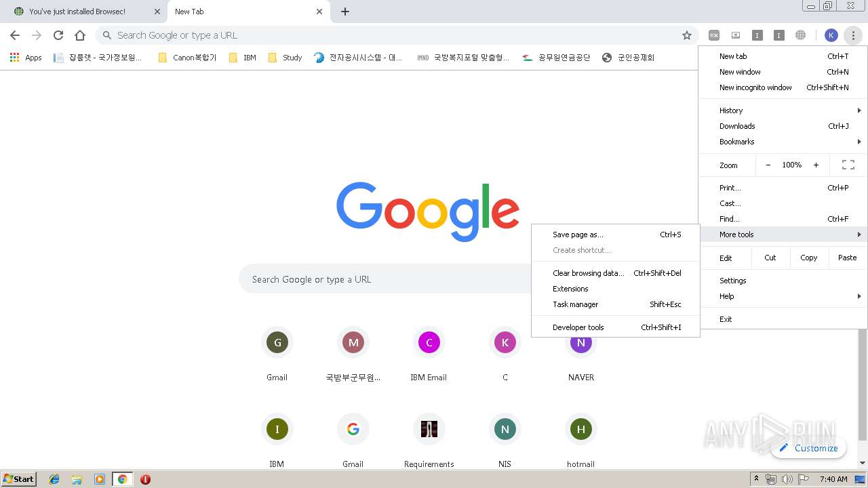Open the IBM shortcut tile

coord(277,441)
